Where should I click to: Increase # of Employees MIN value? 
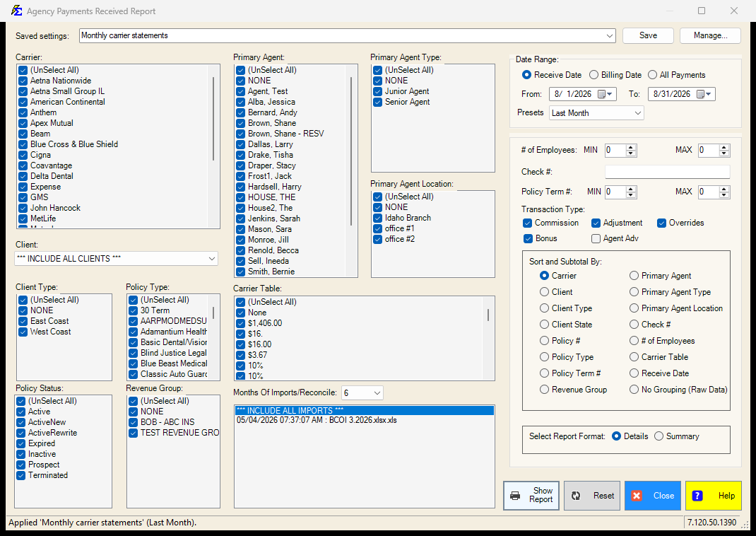[x=631, y=147]
